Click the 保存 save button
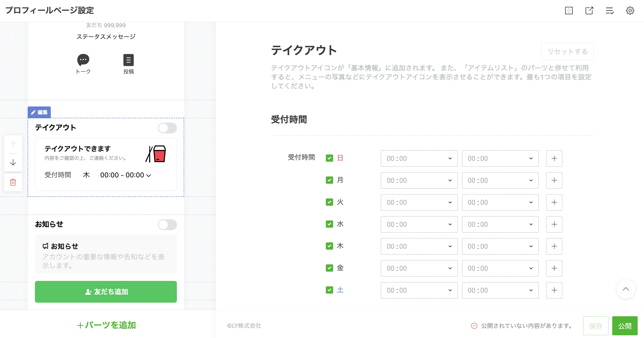This screenshot has width=644, height=338. pyautogui.click(x=595, y=326)
